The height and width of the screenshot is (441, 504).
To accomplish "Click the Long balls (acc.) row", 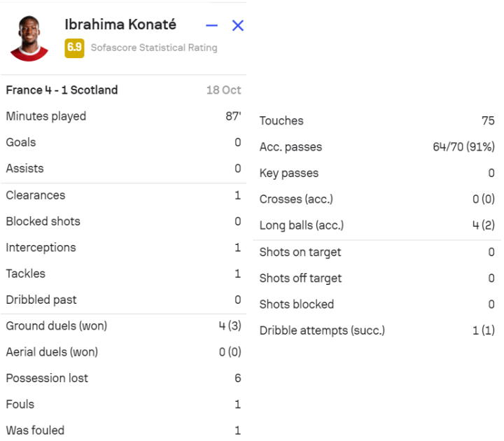I will tap(377, 225).
